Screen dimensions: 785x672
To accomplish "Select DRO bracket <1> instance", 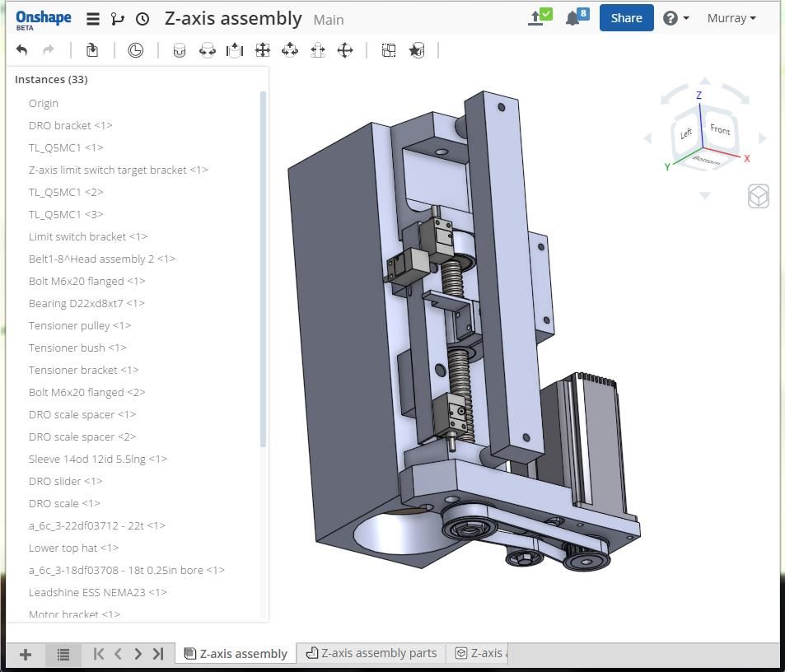I will pos(71,126).
